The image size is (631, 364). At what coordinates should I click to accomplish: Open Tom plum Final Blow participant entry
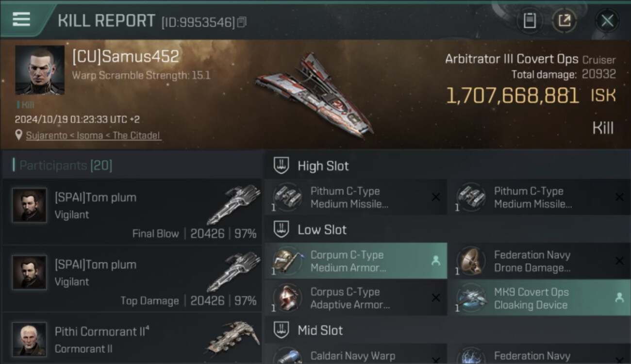pyautogui.click(x=132, y=212)
